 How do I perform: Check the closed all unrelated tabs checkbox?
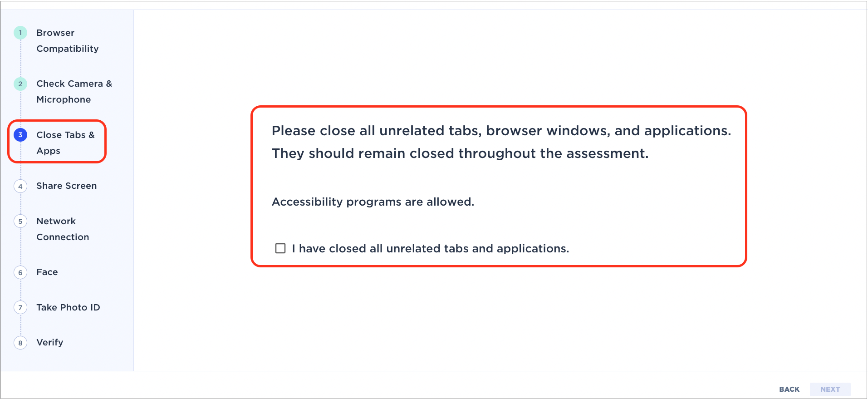[280, 248]
